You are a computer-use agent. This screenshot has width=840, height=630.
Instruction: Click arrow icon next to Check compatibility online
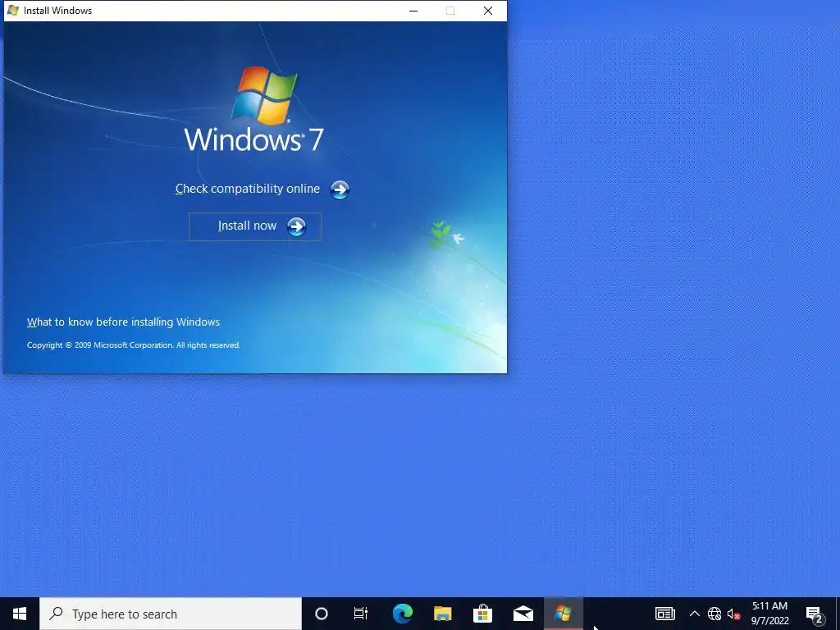tap(340, 189)
